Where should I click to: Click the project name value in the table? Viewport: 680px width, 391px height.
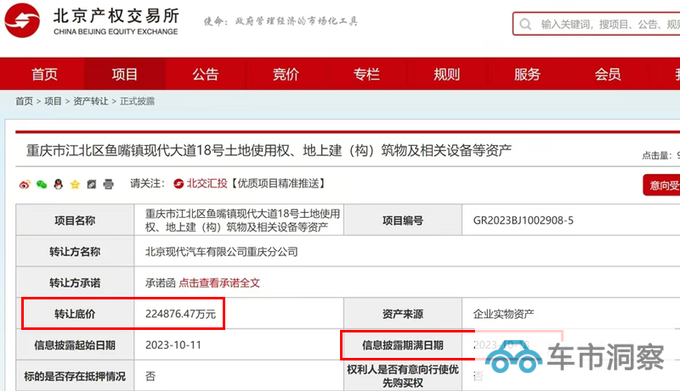tap(242, 220)
